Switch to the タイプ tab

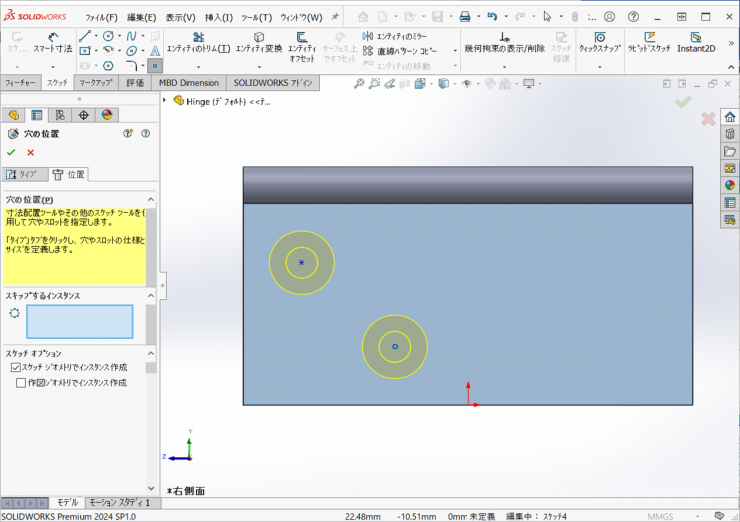[x=23, y=174]
